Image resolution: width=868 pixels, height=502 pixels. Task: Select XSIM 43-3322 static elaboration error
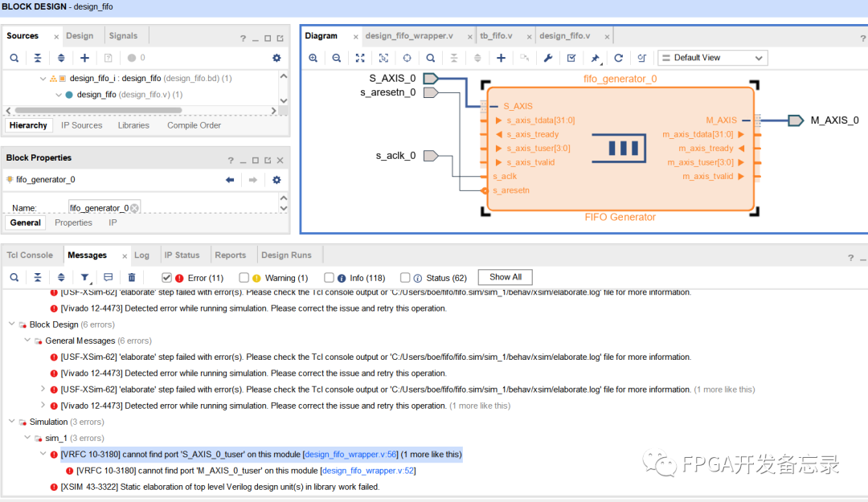[219, 487]
